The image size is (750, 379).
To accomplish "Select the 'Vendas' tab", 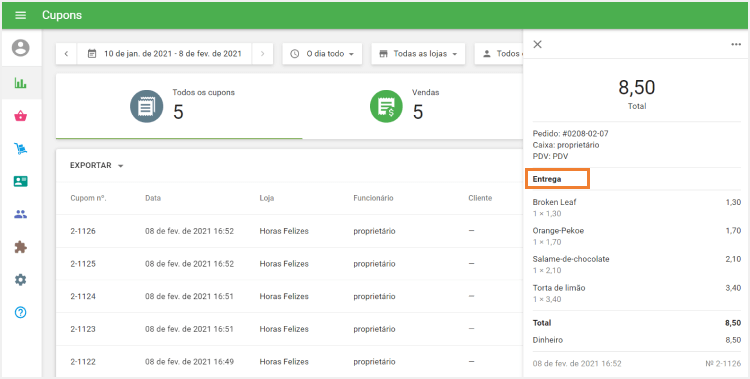I will pyautogui.click(x=413, y=106).
